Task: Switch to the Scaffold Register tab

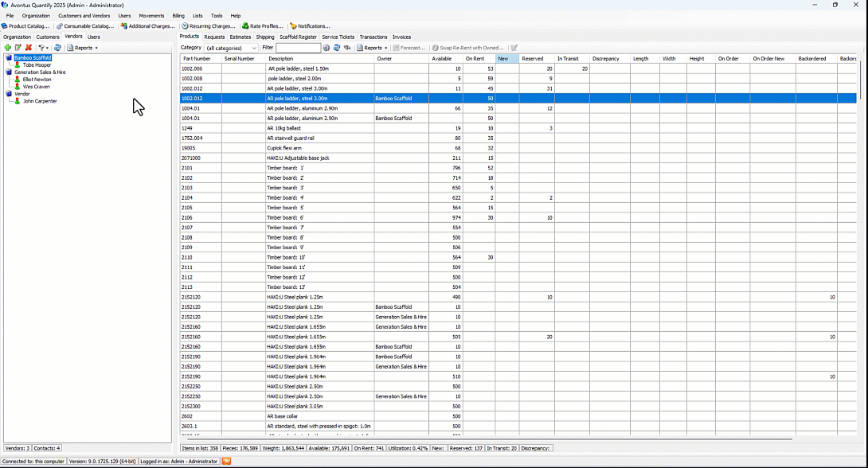Action: click(x=298, y=37)
